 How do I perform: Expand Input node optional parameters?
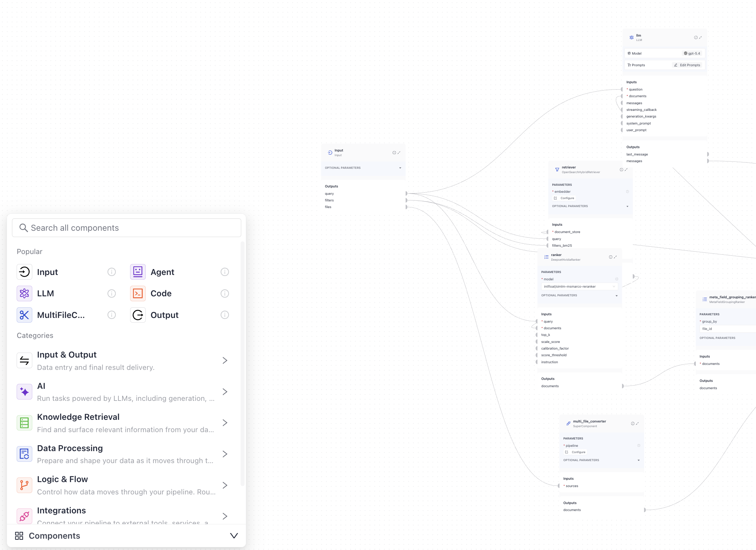pos(400,168)
